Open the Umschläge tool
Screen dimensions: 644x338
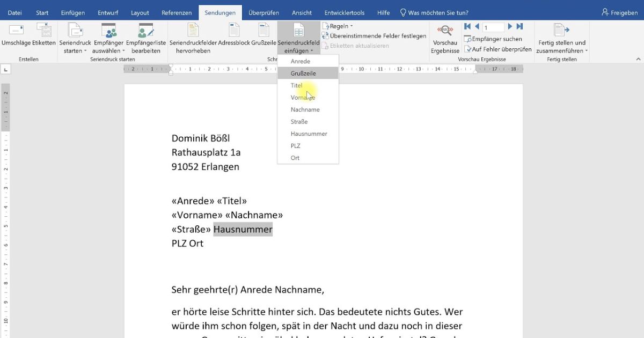(15, 38)
